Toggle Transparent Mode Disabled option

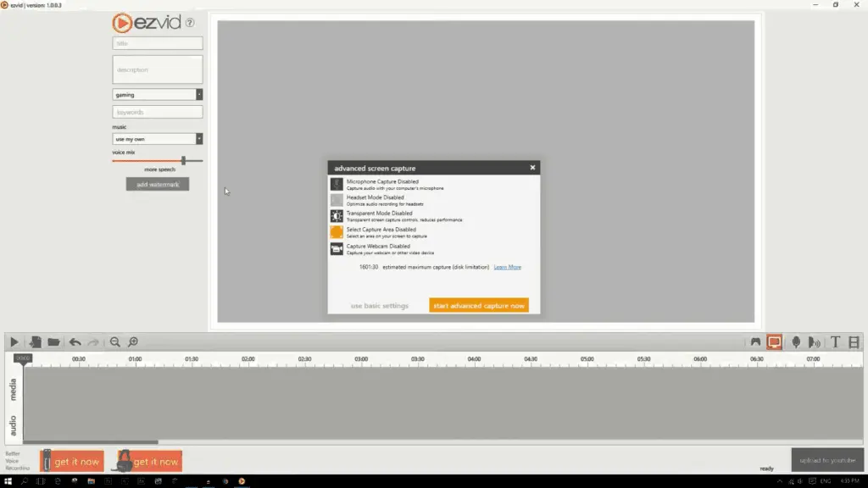[337, 216]
